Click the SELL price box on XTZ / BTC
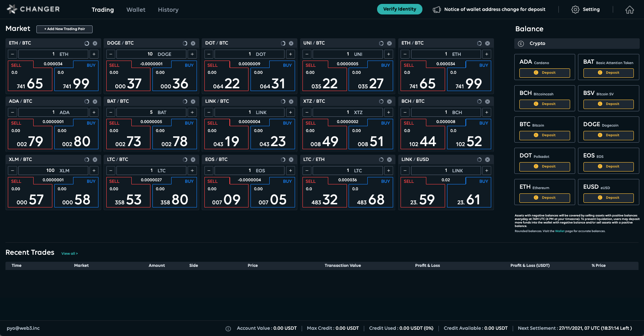Viewport: 644px width, 336px height. point(324,134)
